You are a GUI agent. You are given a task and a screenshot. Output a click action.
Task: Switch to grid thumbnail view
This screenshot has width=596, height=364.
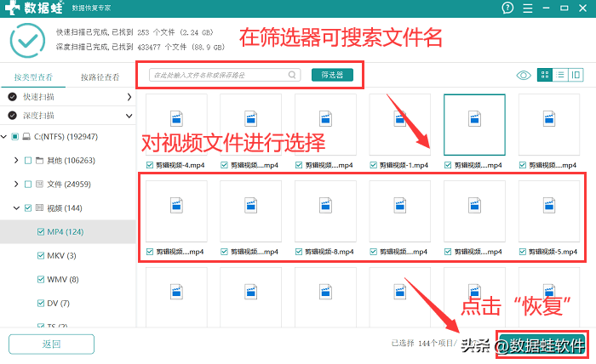point(545,75)
